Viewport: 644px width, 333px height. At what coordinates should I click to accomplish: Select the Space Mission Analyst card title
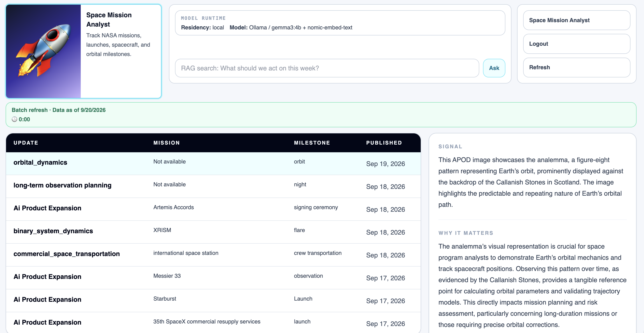109,20
